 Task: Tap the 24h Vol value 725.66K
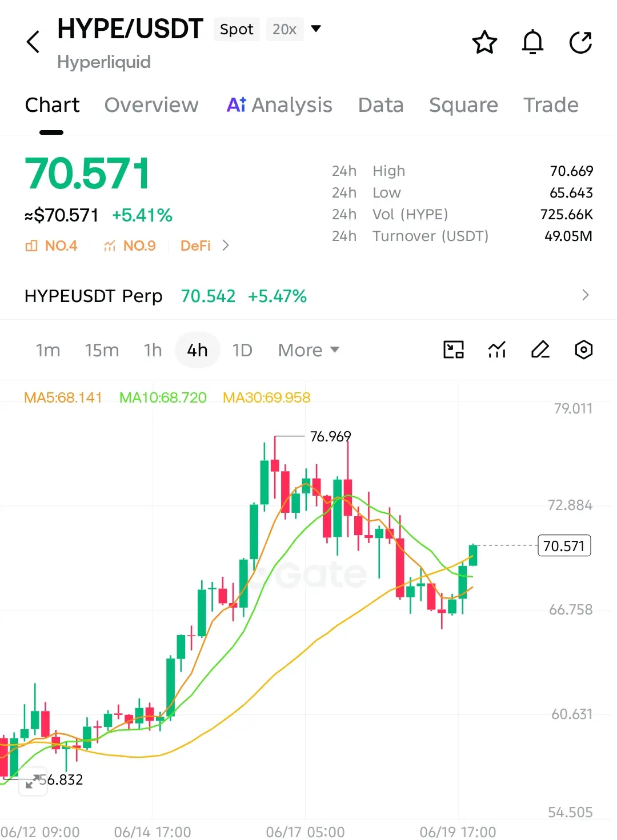click(x=567, y=214)
